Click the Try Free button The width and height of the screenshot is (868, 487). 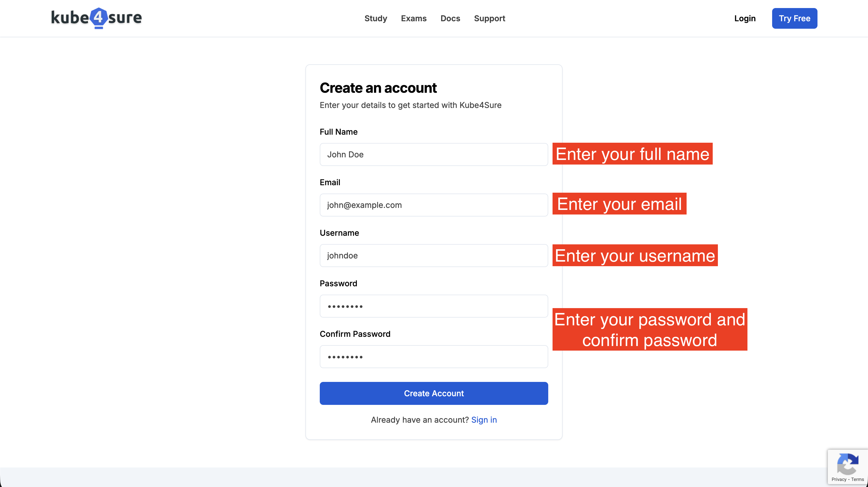(794, 18)
